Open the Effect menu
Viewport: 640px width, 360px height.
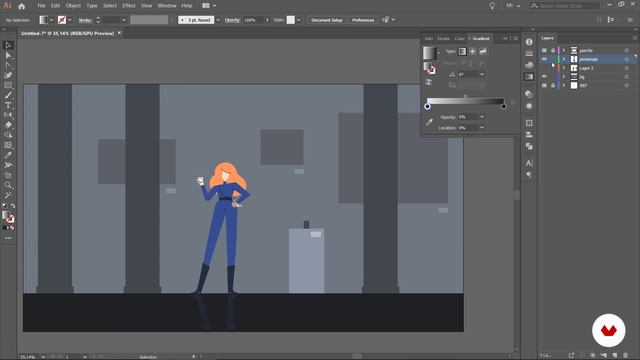(129, 6)
